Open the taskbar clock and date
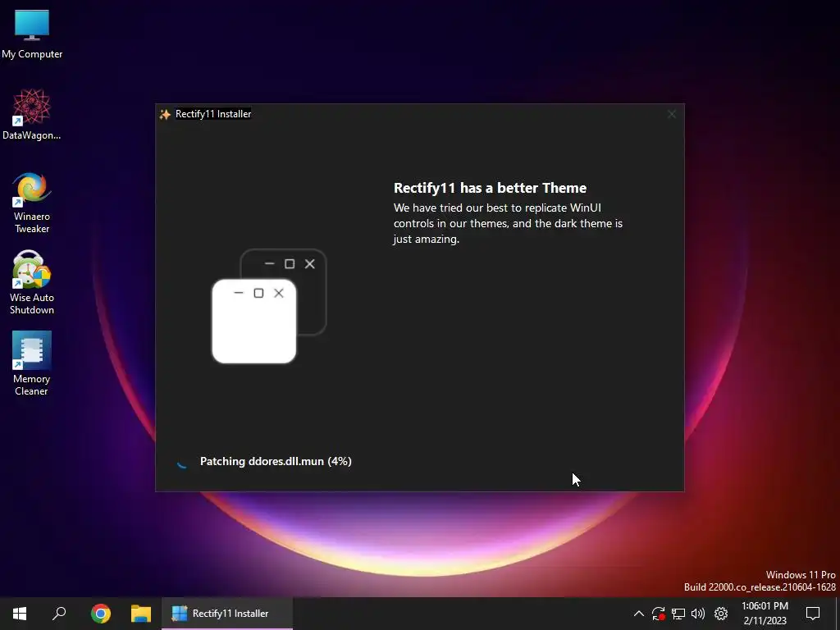 (765, 614)
